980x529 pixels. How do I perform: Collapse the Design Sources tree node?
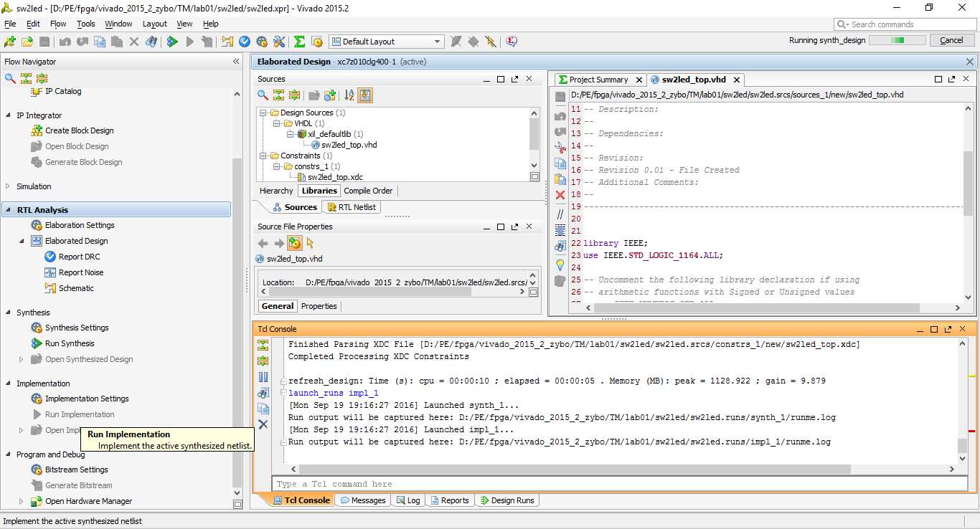[263, 113]
